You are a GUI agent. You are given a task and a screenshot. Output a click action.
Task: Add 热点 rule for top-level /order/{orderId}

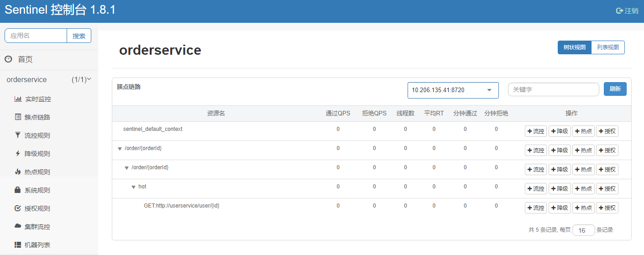tap(583, 151)
